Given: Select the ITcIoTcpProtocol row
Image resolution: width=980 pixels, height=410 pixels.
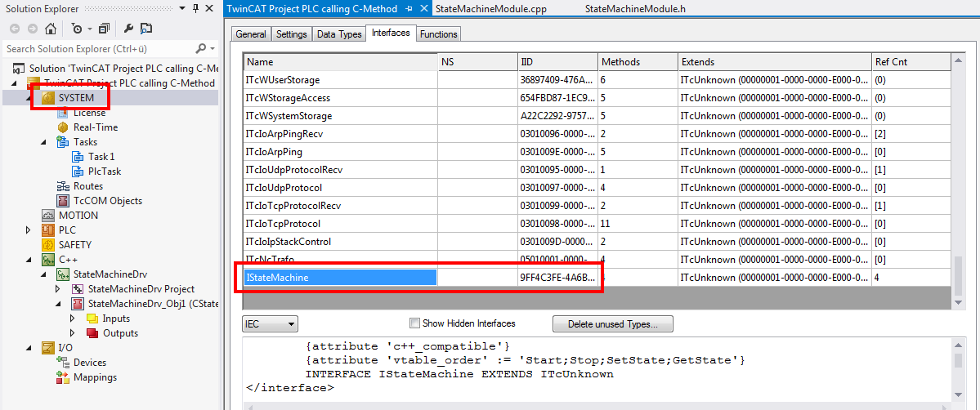Looking at the screenshot, I should tap(597, 223).
